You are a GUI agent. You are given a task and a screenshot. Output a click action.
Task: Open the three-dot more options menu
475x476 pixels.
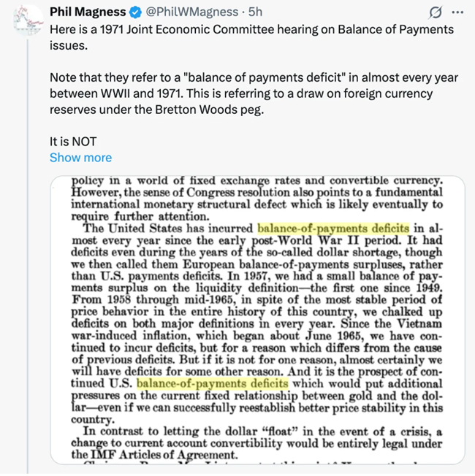tap(457, 12)
